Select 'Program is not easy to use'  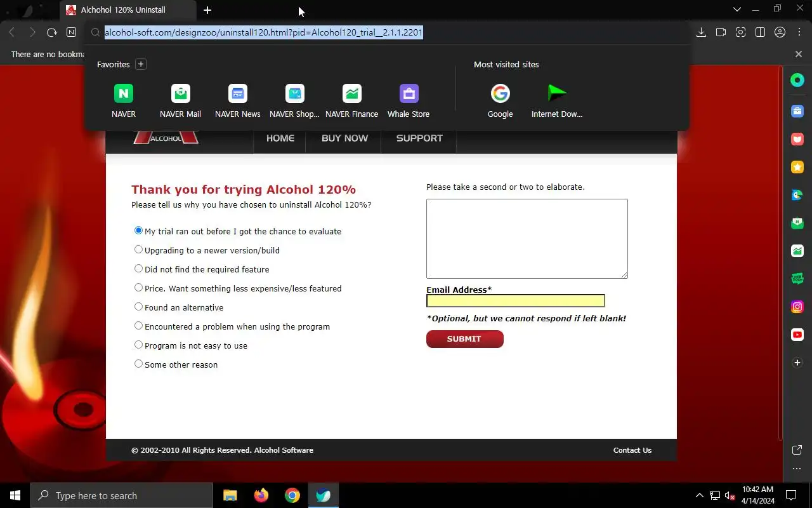pyautogui.click(x=138, y=345)
